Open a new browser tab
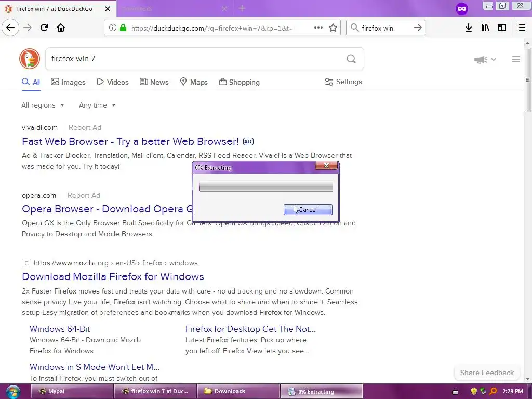532x399 pixels. click(242, 8)
